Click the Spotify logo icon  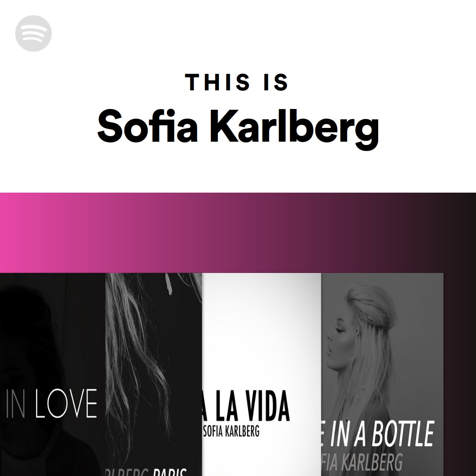(33, 33)
